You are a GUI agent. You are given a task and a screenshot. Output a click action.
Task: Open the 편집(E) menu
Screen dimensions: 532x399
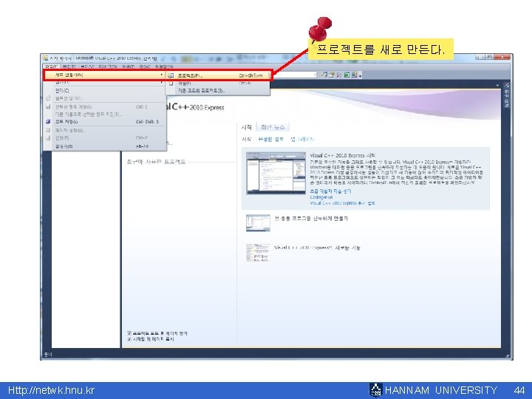pyautogui.click(x=69, y=66)
